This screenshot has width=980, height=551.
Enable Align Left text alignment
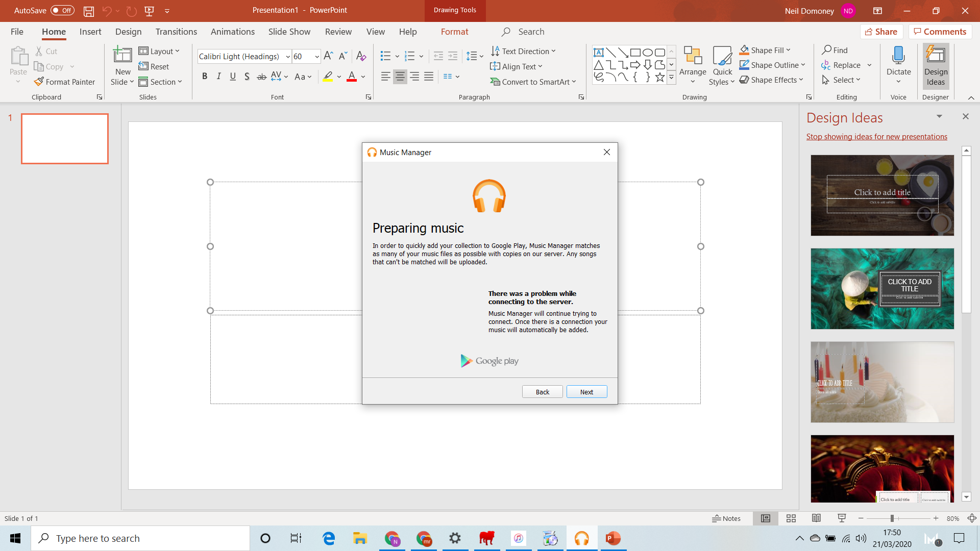385,77
